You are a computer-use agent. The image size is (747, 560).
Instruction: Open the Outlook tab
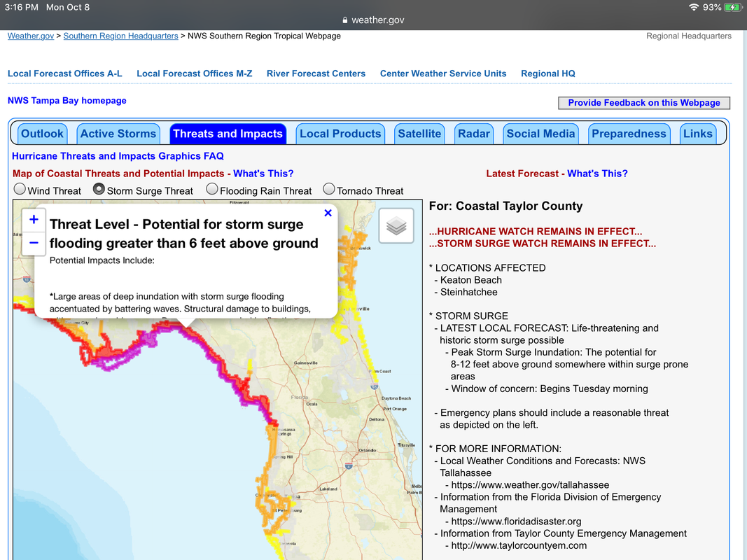point(43,134)
